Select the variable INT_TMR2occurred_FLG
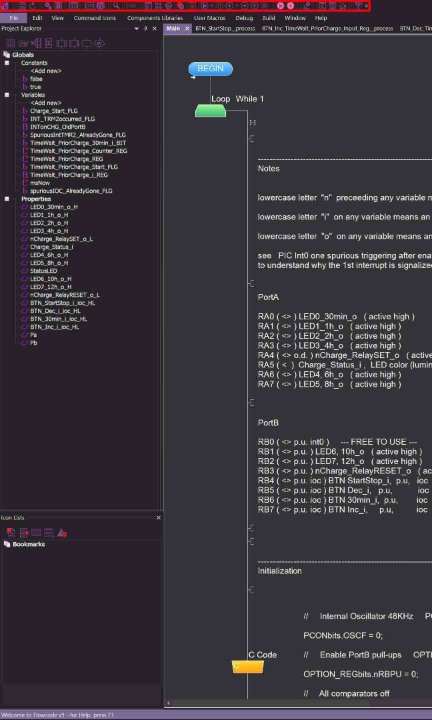Viewport: 432px width, 720px height. 62,119
